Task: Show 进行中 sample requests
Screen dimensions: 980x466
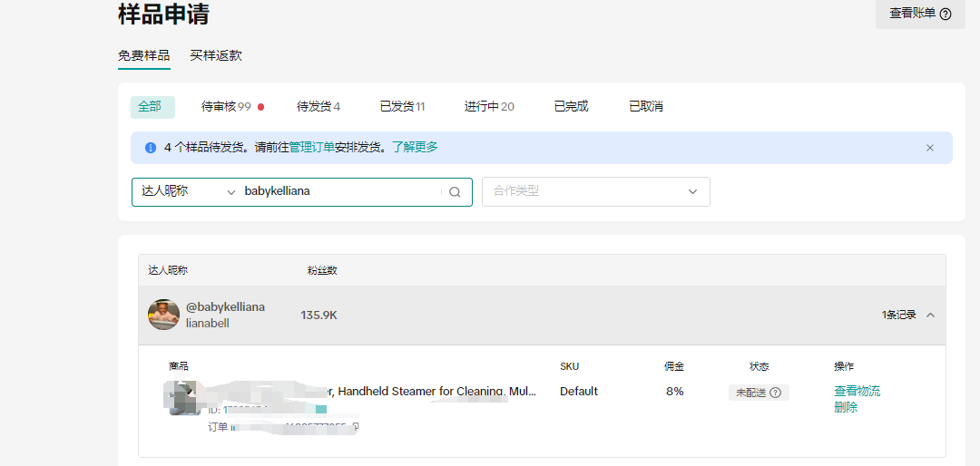Action: point(489,107)
